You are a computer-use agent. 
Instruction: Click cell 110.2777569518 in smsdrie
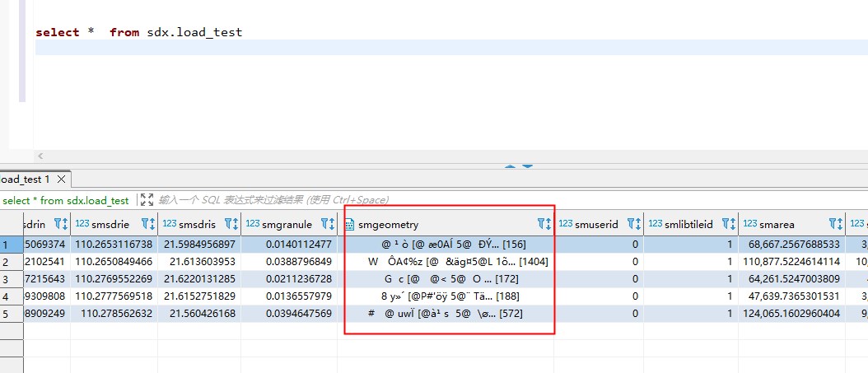(x=114, y=296)
